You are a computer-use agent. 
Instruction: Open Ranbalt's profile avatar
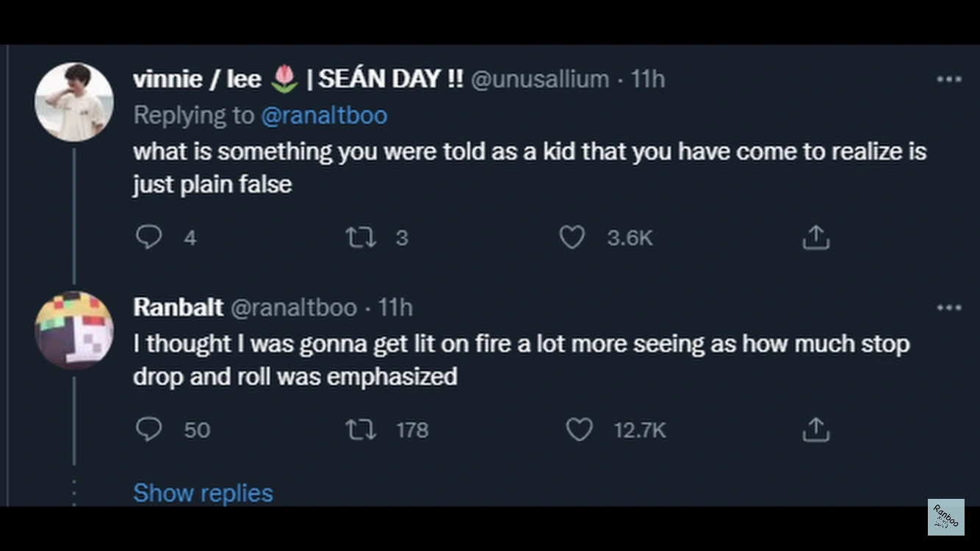pyautogui.click(x=74, y=330)
